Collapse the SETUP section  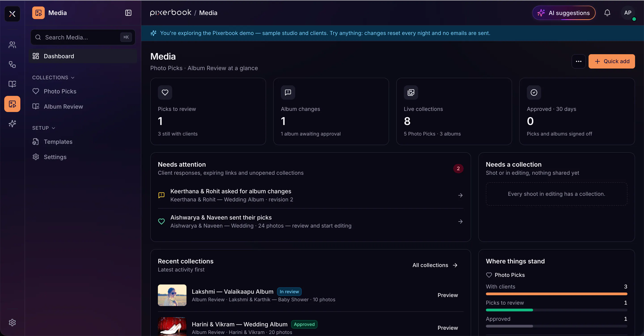(x=44, y=128)
